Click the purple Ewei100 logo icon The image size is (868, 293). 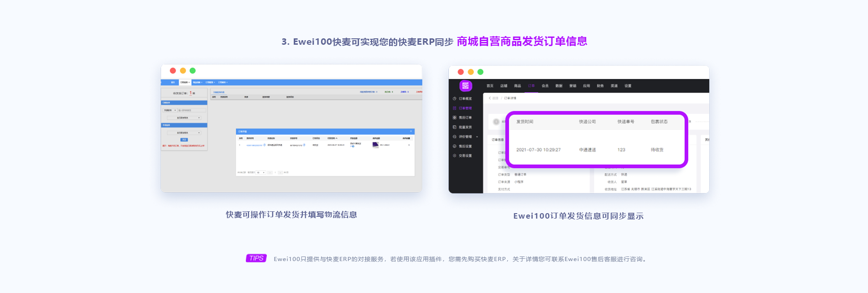point(465,86)
